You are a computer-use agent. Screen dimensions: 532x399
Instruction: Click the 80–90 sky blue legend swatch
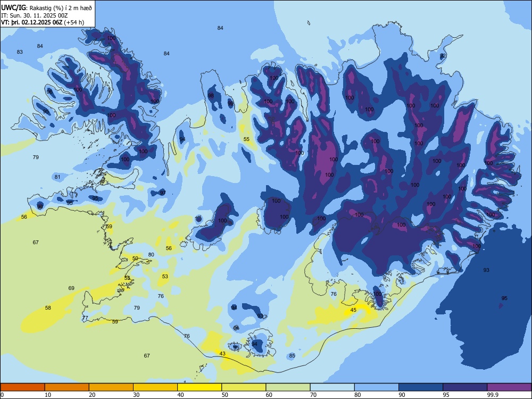377,387
